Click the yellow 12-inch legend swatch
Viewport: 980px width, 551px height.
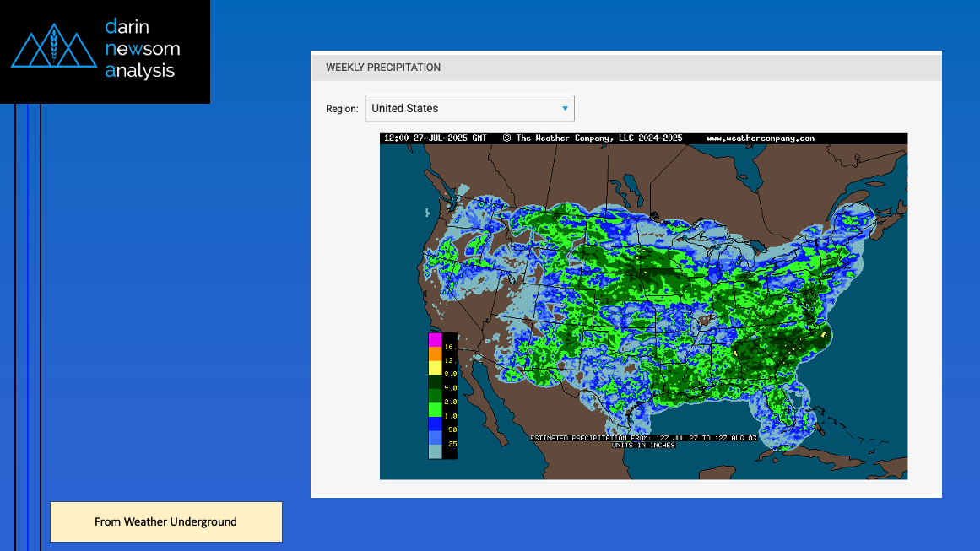tap(435, 367)
